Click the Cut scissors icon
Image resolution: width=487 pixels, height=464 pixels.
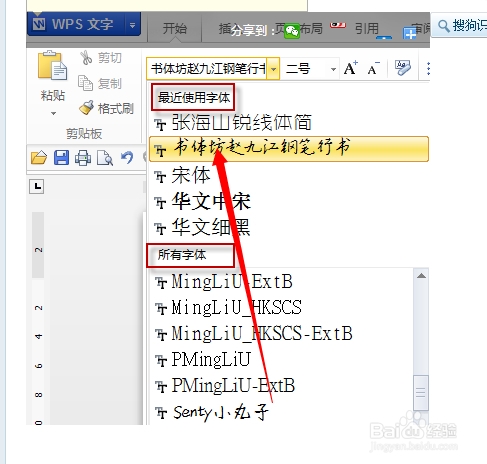(86, 58)
